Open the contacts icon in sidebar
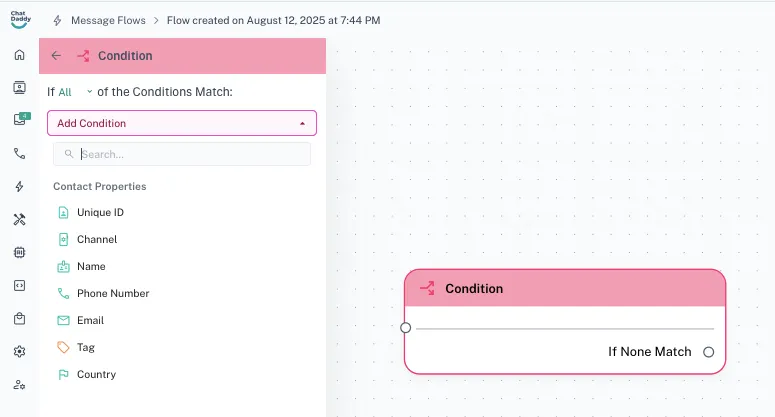 click(x=19, y=87)
